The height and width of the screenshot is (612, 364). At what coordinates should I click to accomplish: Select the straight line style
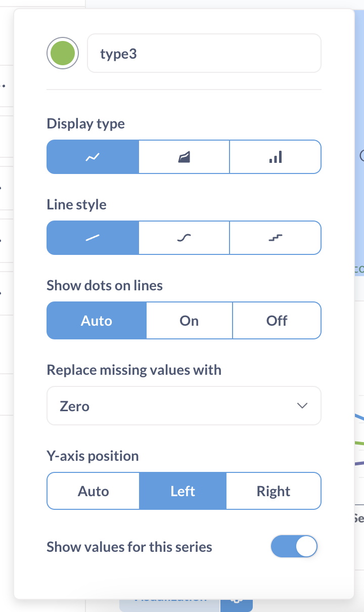[x=93, y=237]
